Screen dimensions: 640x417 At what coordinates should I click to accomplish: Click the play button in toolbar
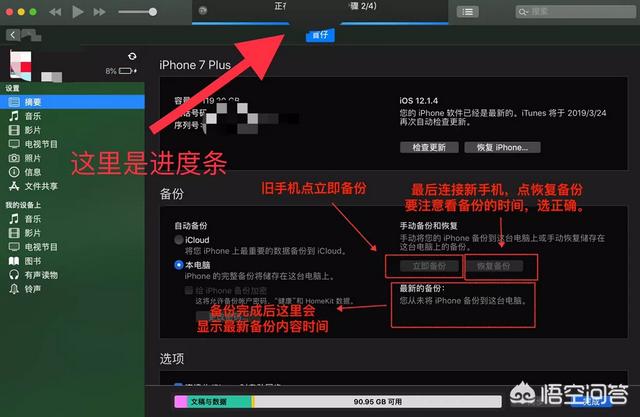coord(77,11)
